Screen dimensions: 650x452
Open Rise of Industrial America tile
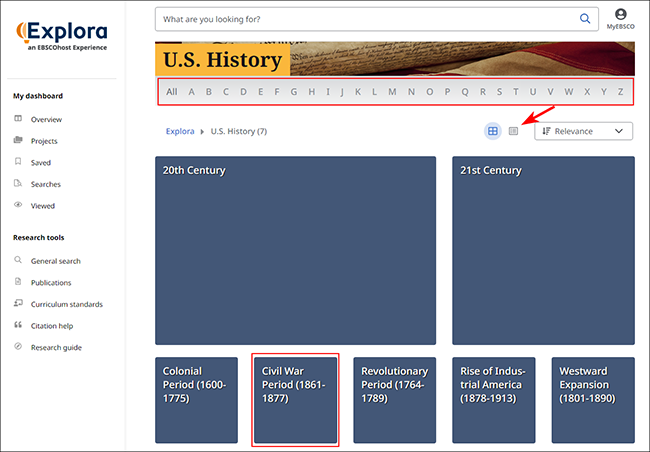[x=493, y=400]
